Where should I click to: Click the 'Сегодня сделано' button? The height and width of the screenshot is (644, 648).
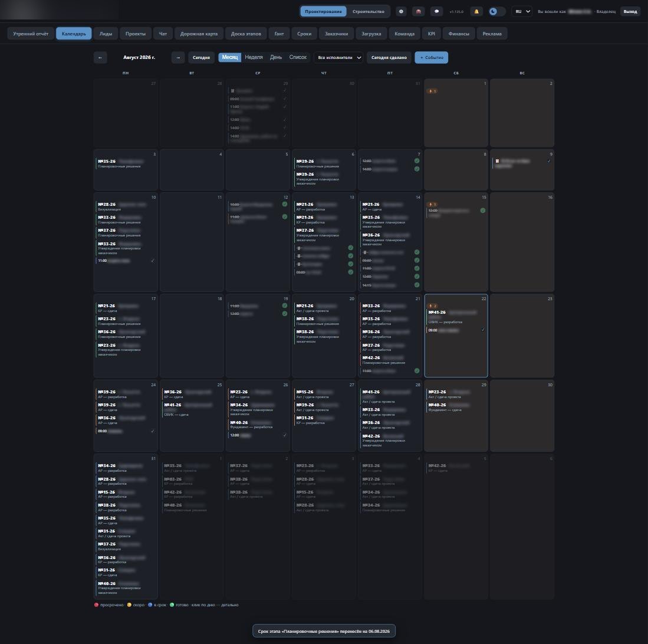tap(389, 57)
